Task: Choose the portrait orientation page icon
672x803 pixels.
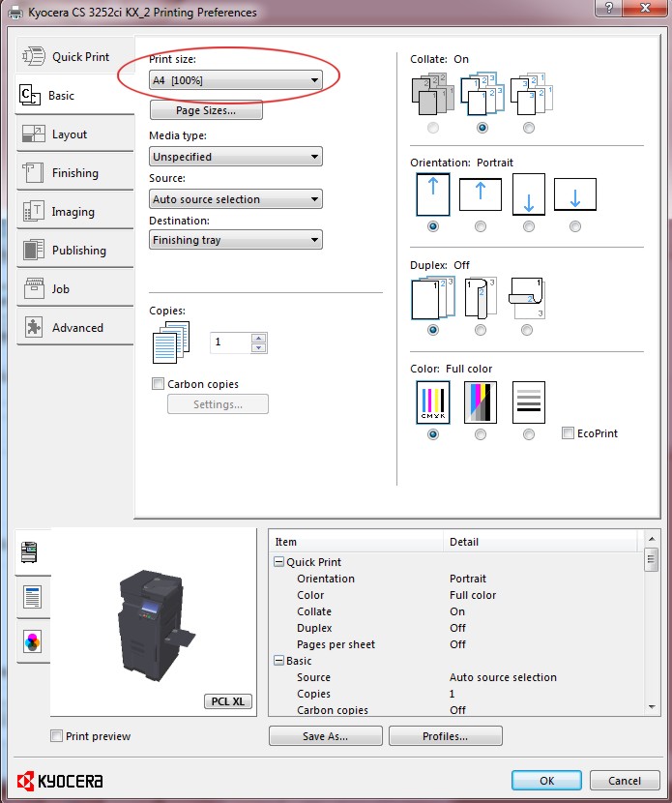Action: [433, 194]
